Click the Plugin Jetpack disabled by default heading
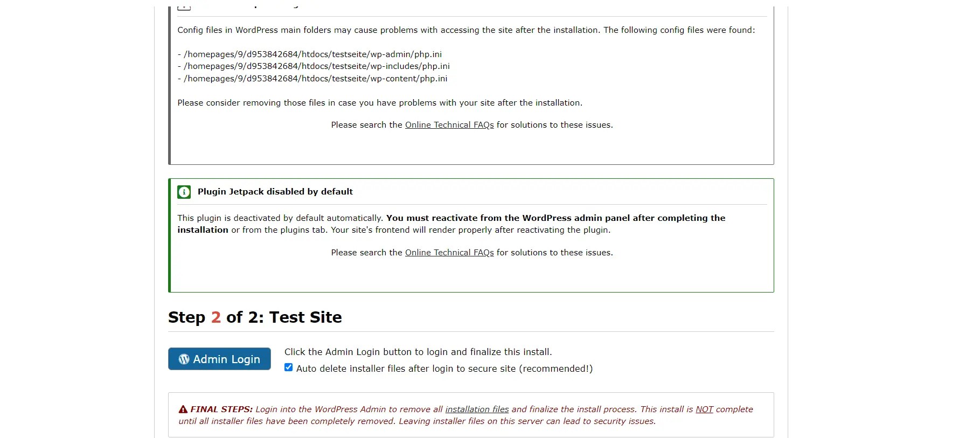The height and width of the screenshot is (438, 980). click(x=275, y=192)
